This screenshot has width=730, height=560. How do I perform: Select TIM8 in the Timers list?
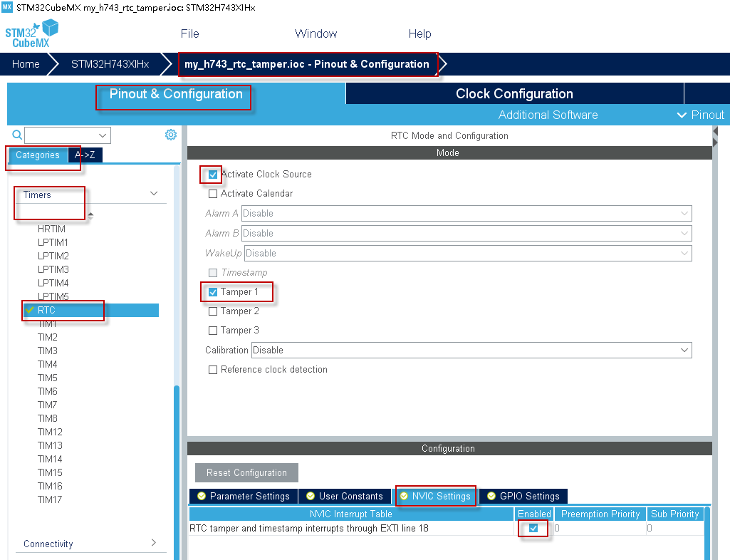pyautogui.click(x=48, y=418)
